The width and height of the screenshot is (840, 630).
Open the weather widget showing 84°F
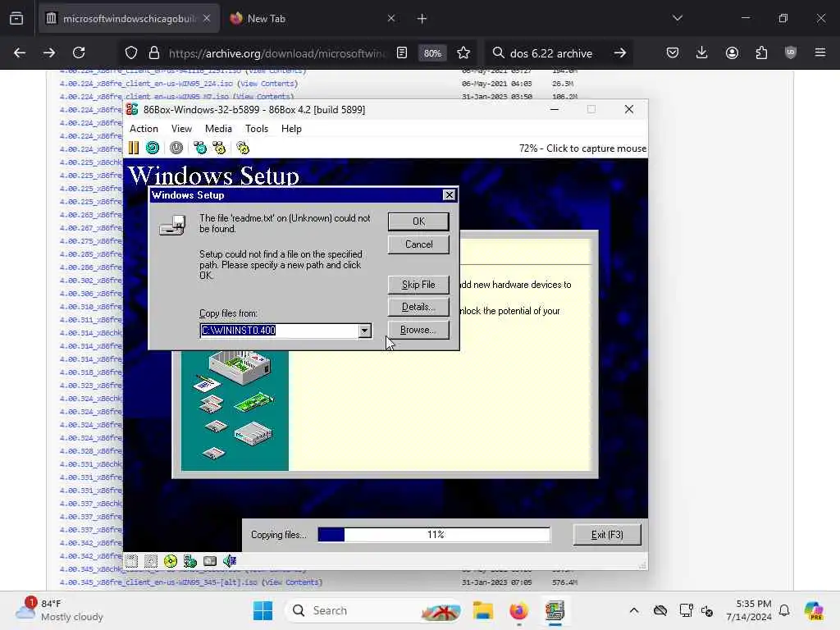click(x=59, y=610)
